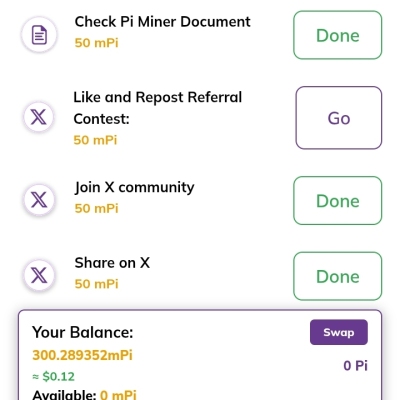Tap the X logo beside Share on X
The width and height of the screenshot is (400, 400).
[x=39, y=276]
